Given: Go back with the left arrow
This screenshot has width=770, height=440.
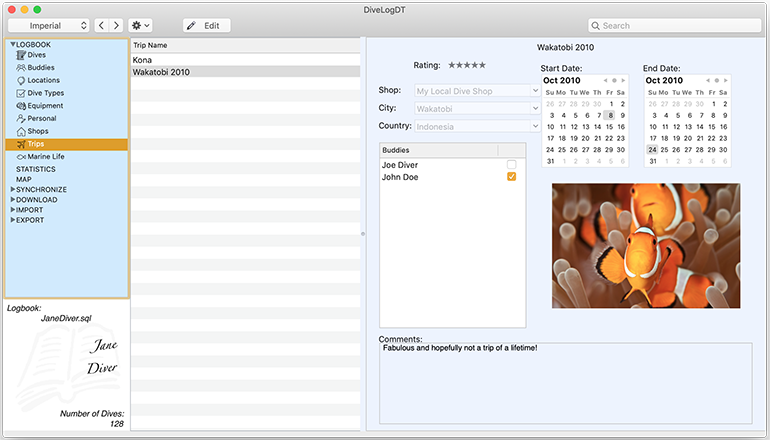Looking at the screenshot, I should coord(101,26).
